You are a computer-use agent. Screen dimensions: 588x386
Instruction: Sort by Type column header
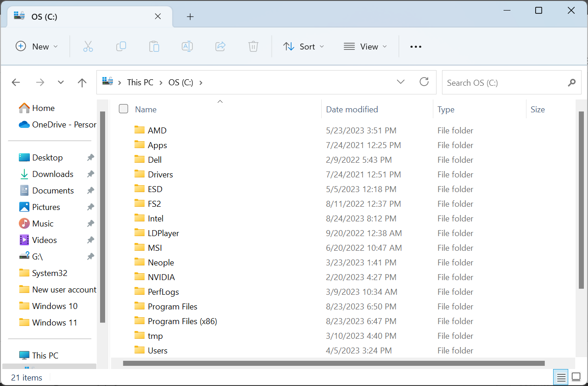tap(446, 109)
